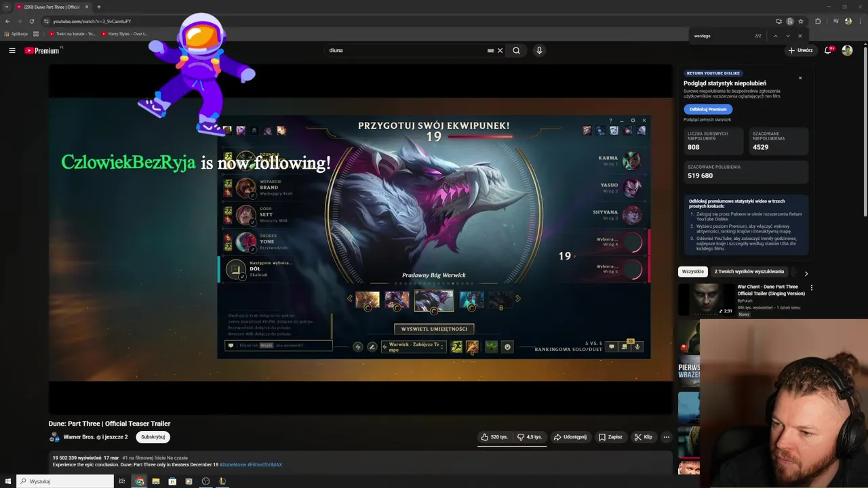868x488 pixels.
Task: Create a clip with Klip button
Action: 644,437
